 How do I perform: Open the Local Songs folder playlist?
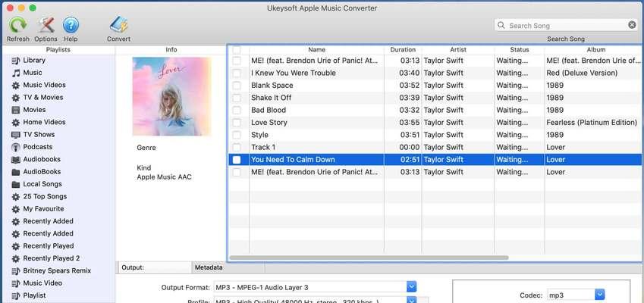[x=42, y=183]
